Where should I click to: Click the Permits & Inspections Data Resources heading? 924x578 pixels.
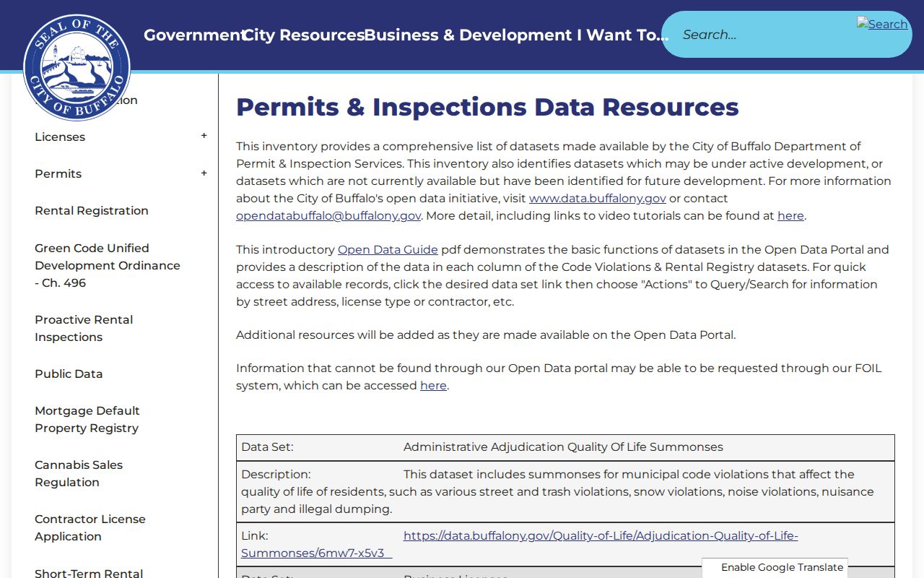487,107
